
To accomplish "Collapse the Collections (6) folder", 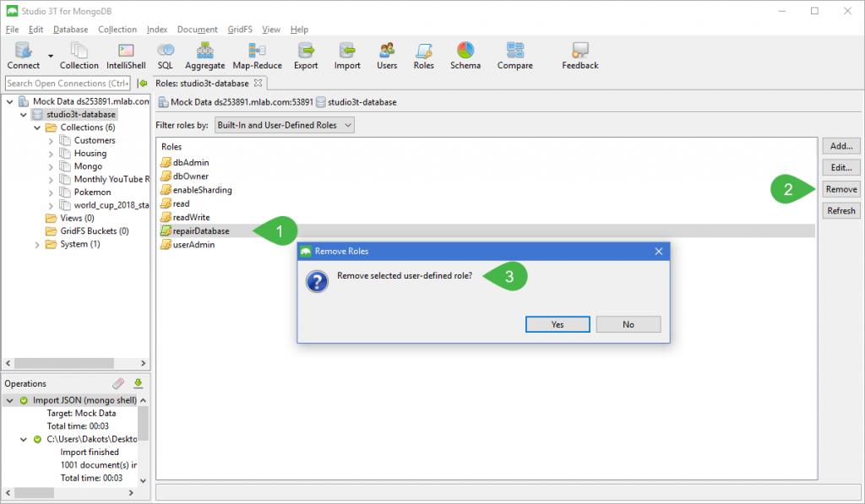I will tap(37, 127).
